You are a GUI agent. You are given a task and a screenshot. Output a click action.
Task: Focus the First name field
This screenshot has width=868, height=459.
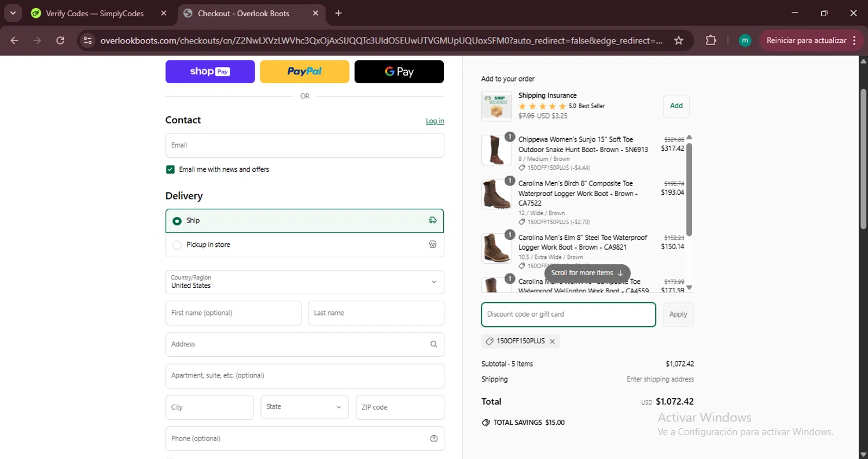[x=233, y=313]
